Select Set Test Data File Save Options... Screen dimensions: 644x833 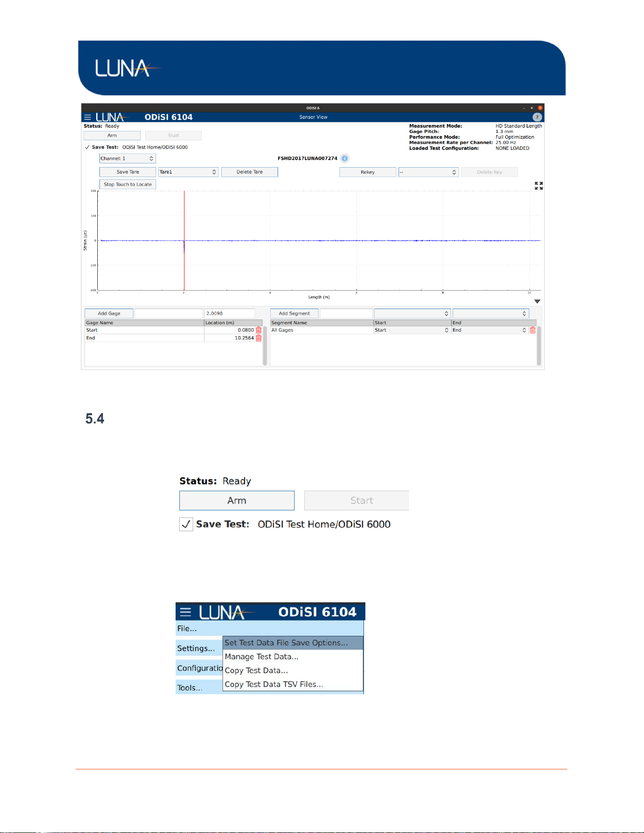click(x=293, y=643)
